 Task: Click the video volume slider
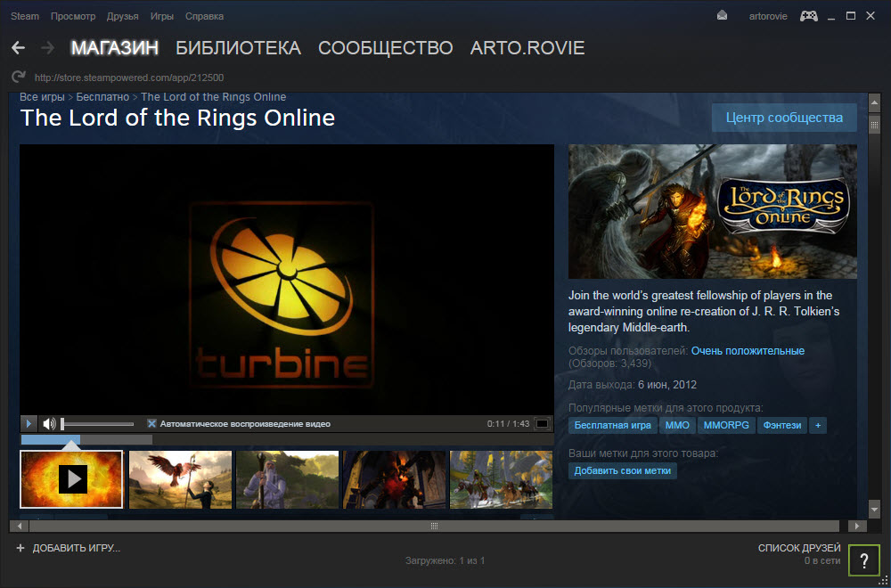[x=98, y=424]
